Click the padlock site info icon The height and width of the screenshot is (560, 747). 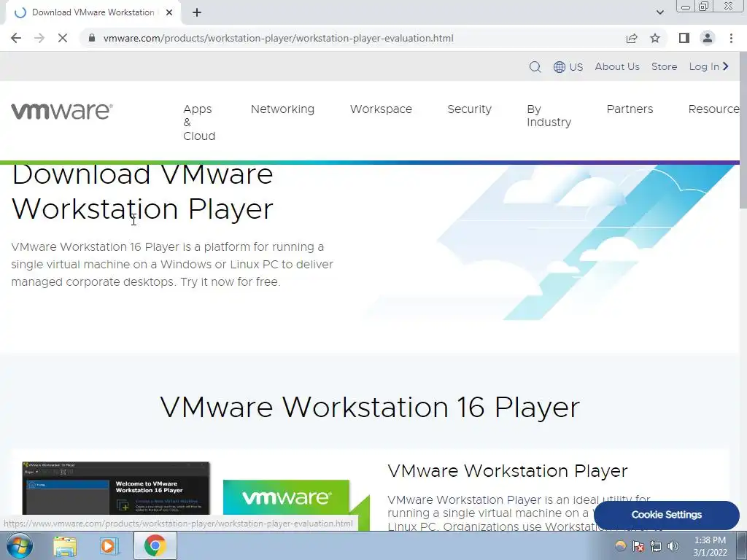tap(92, 38)
